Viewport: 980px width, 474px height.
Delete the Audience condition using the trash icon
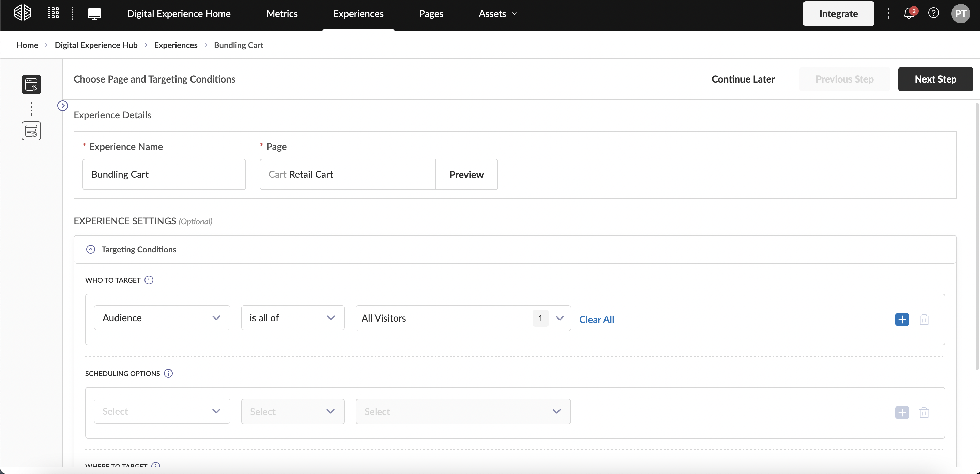click(x=924, y=319)
